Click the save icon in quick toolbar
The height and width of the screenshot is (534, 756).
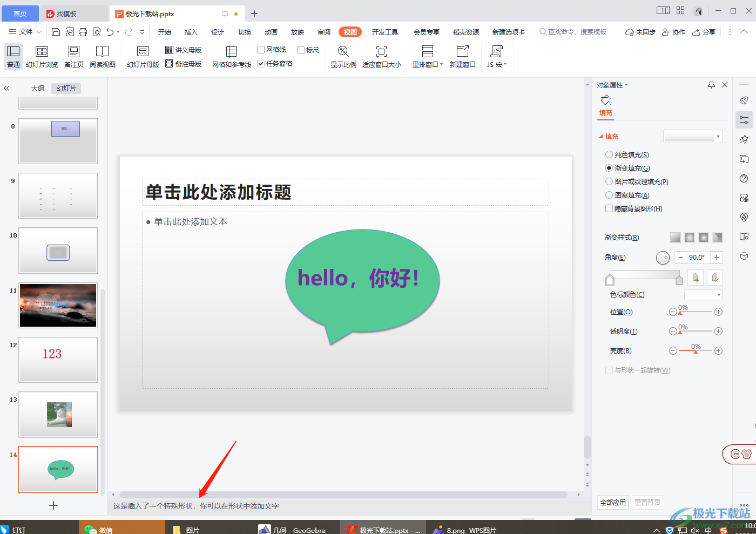(56, 32)
